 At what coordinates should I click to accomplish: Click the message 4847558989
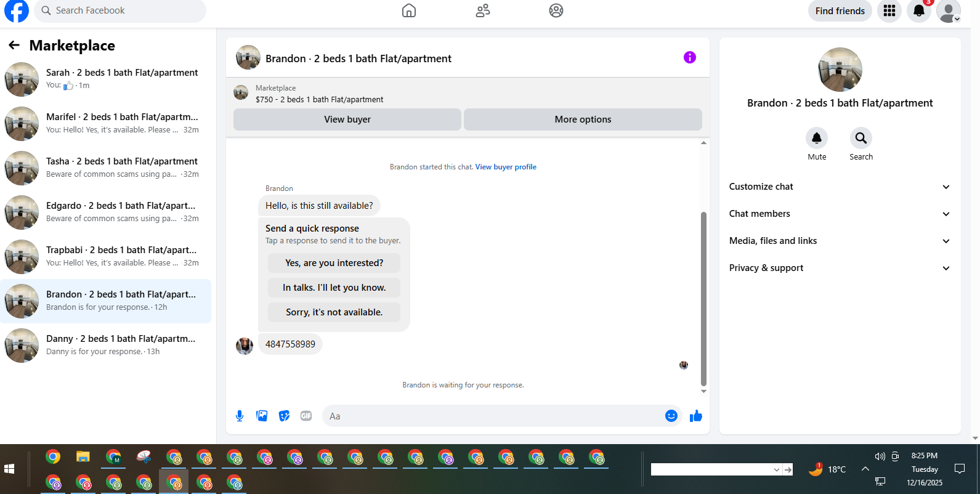point(290,344)
